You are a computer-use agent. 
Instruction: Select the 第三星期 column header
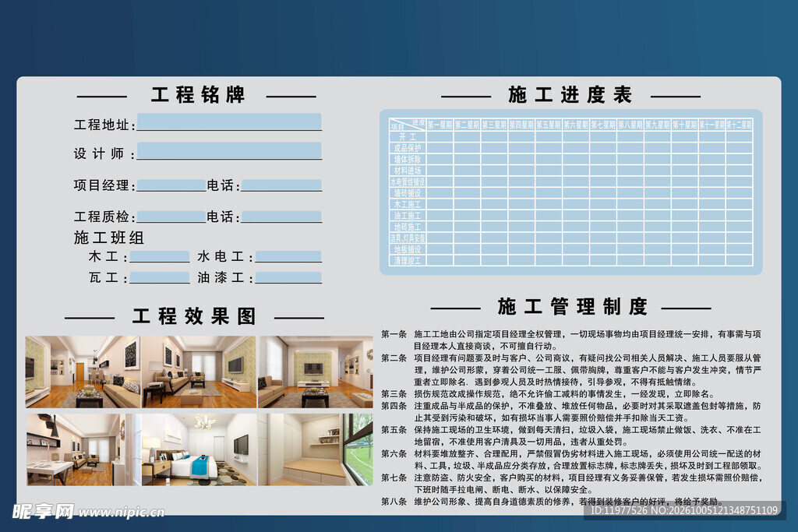pyautogui.click(x=494, y=125)
